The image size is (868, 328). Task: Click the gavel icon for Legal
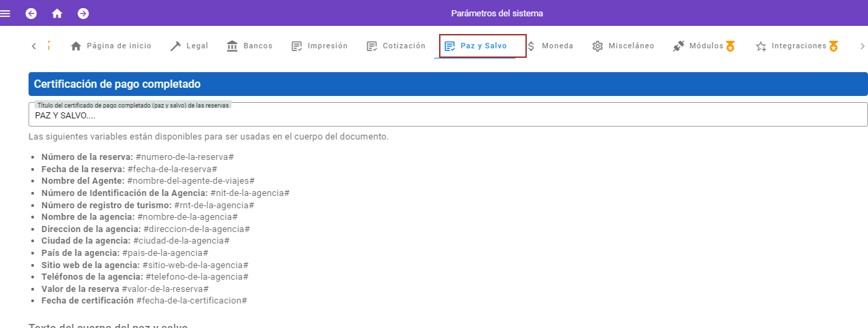(x=175, y=46)
